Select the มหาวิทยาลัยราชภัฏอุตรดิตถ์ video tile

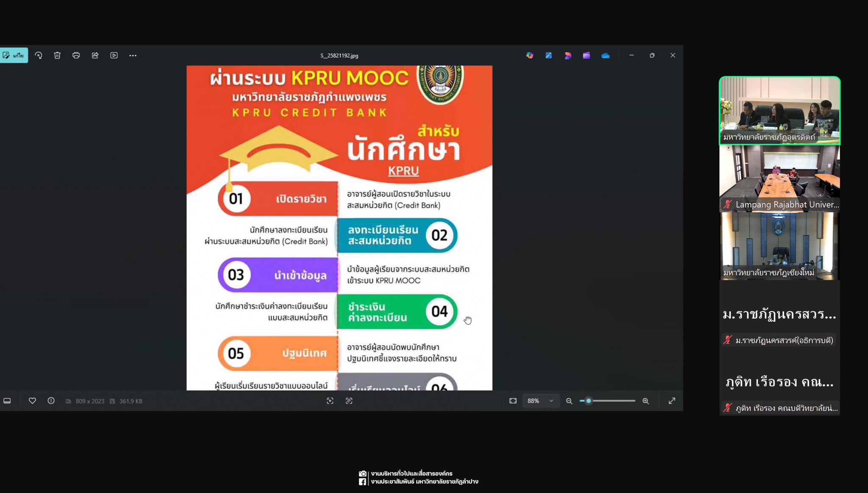779,110
